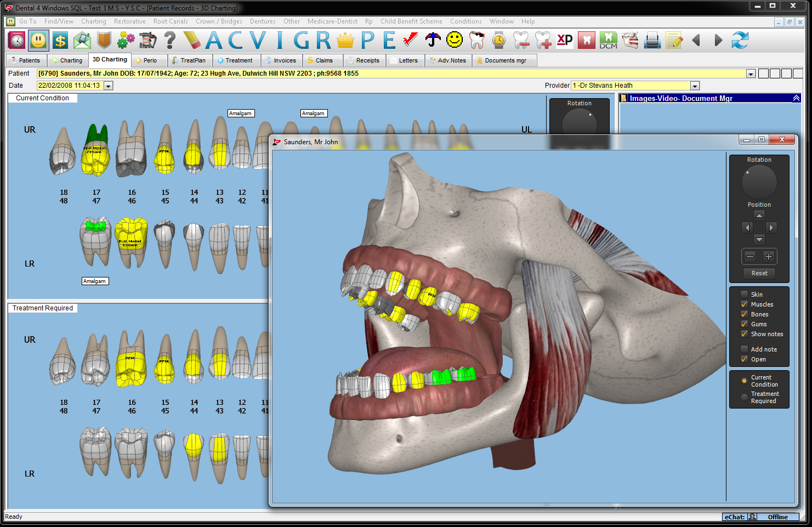Expand the Patient details dropdown
Viewport: 812px width, 527px height.
[751, 74]
